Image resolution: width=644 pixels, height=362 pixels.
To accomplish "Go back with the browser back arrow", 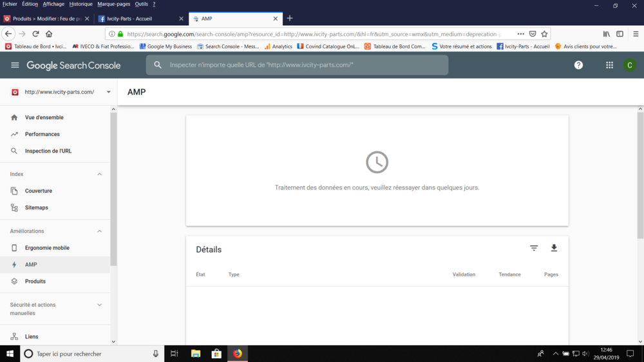I will [x=8, y=33].
